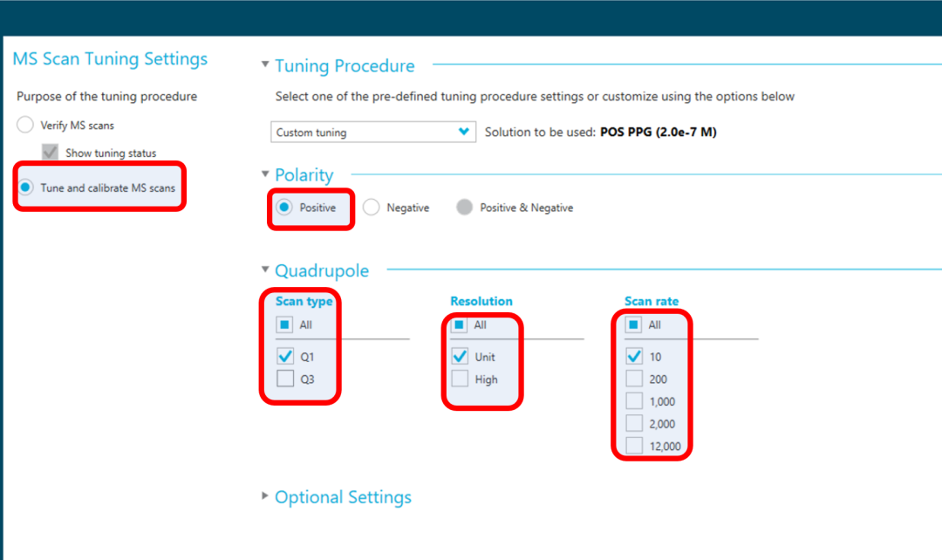The image size is (942, 560).
Task: Check the 12,000 scan rate option
Action: click(633, 446)
